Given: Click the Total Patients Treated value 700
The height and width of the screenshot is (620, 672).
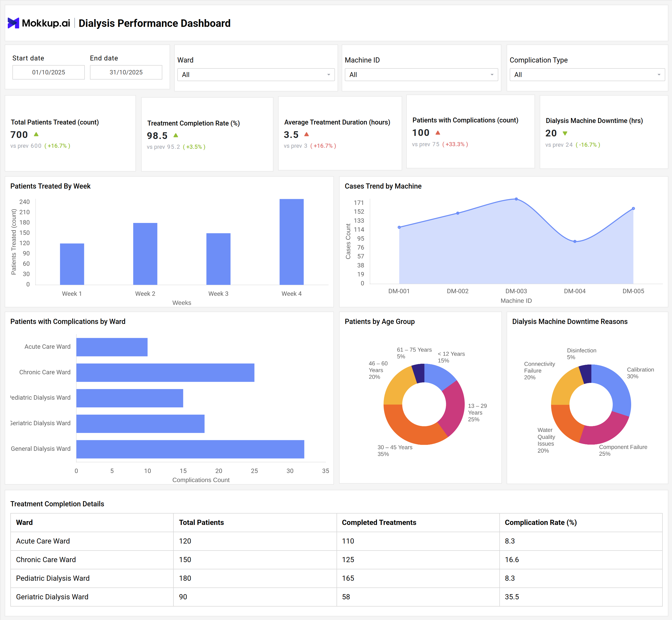Looking at the screenshot, I should [x=19, y=135].
